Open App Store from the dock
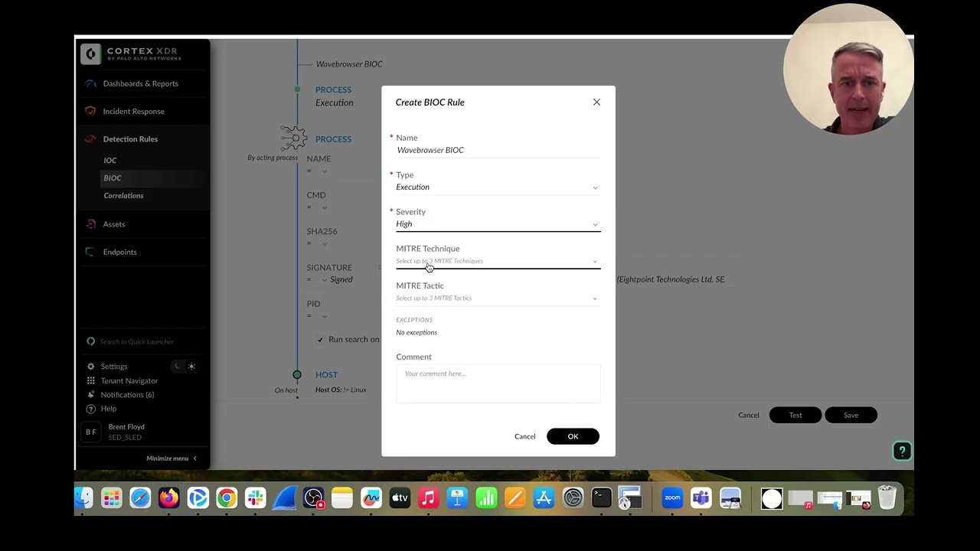Image resolution: width=980 pixels, height=551 pixels. pyautogui.click(x=544, y=499)
